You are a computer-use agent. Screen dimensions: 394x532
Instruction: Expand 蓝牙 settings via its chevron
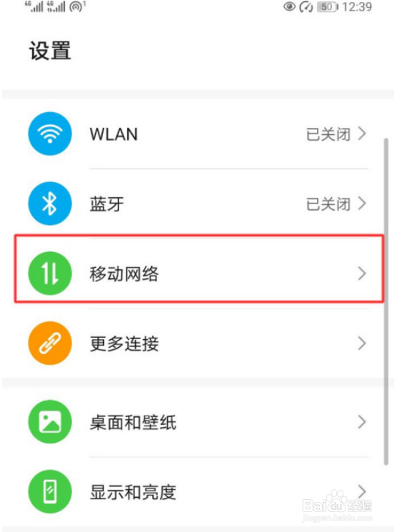tap(362, 204)
